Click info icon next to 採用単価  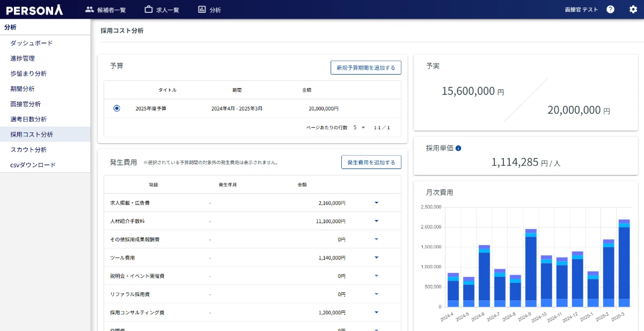458,148
